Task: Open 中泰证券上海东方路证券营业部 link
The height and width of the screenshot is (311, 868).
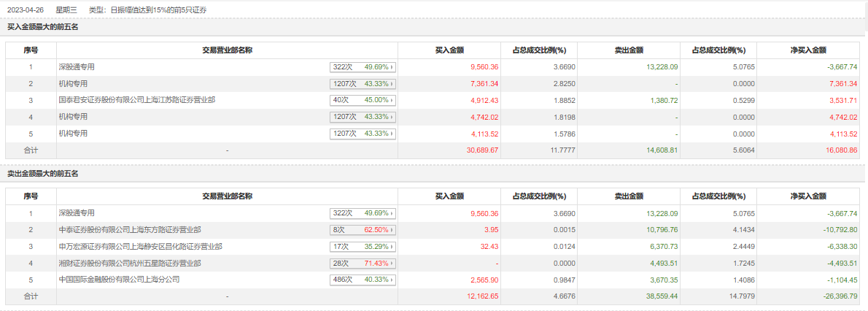Action: pos(130,229)
